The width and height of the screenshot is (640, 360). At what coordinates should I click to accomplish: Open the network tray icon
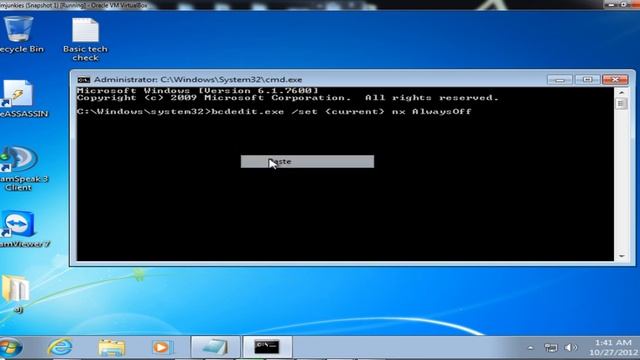[551, 348]
